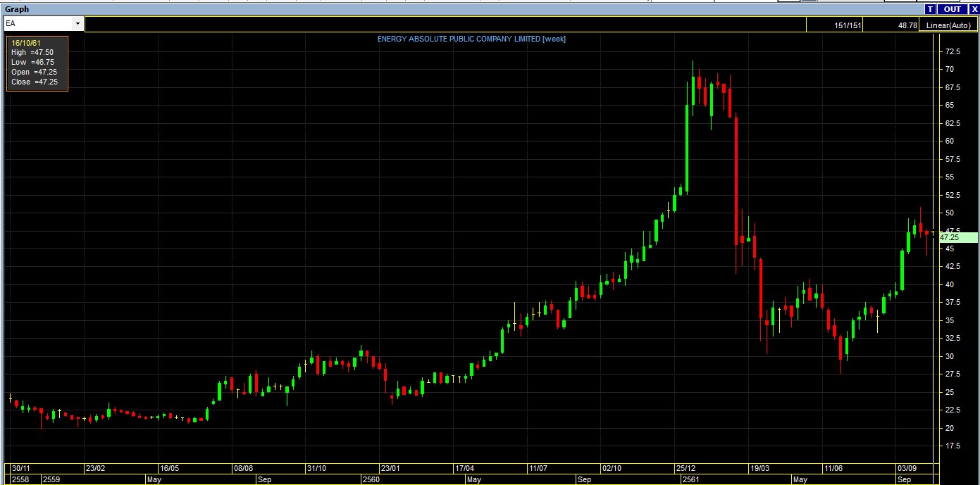Click the year 2559 label
The height and width of the screenshot is (485, 980).
coord(51,479)
